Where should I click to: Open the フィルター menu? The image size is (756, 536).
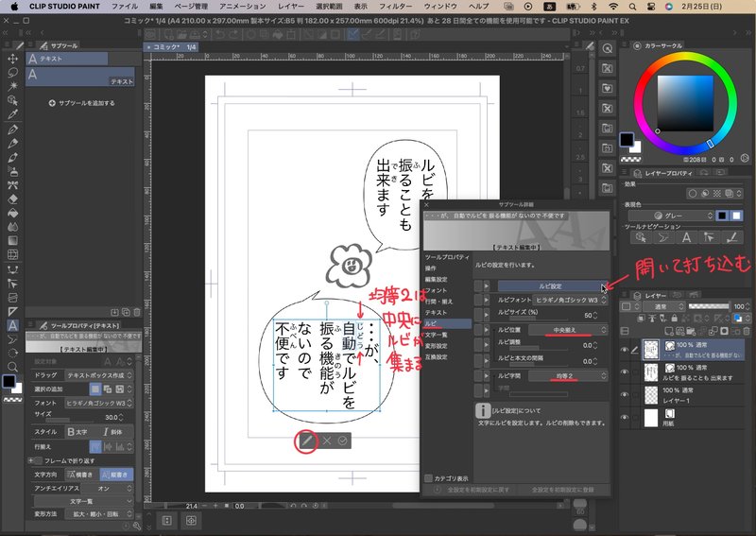coord(395,7)
